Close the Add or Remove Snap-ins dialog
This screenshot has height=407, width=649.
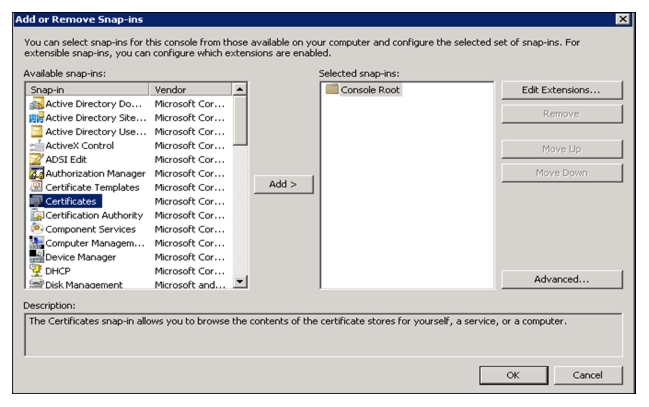point(623,19)
